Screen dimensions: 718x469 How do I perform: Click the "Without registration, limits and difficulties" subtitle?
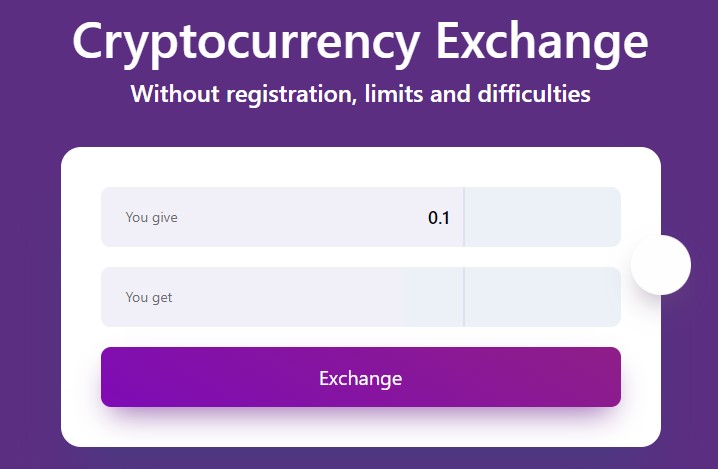pyautogui.click(x=360, y=95)
